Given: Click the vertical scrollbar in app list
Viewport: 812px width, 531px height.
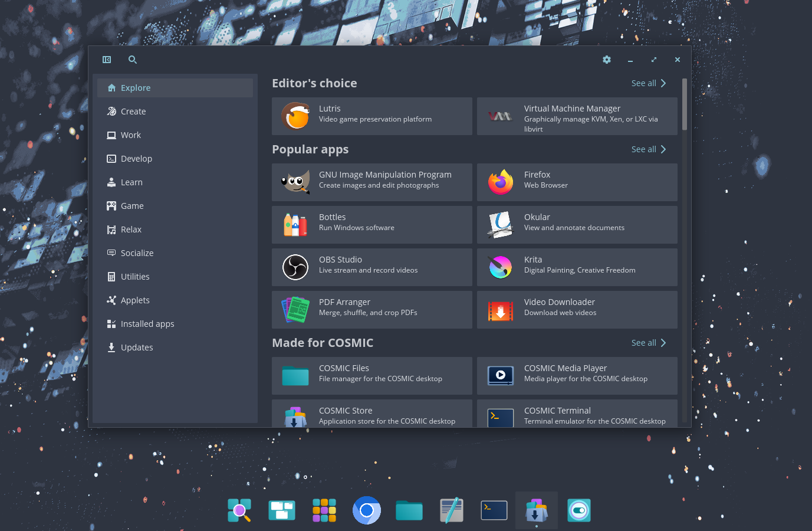Looking at the screenshot, I should (x=685, y=104).
